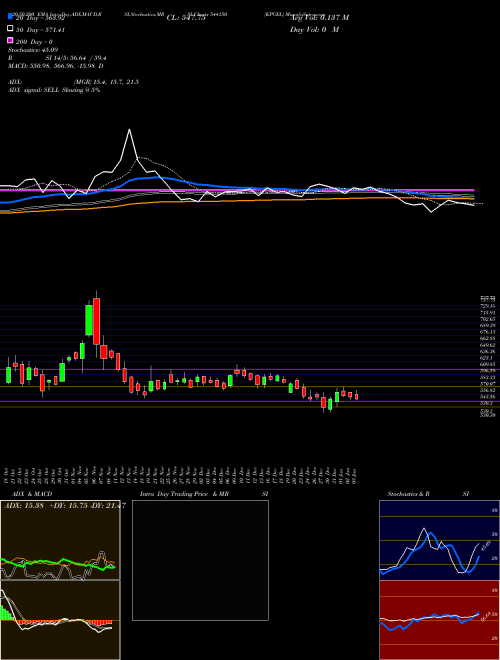Image resolution: width=500 pixels, height=660 pixels.
Task: Click the MACD values line
Action: click(56, 66)
